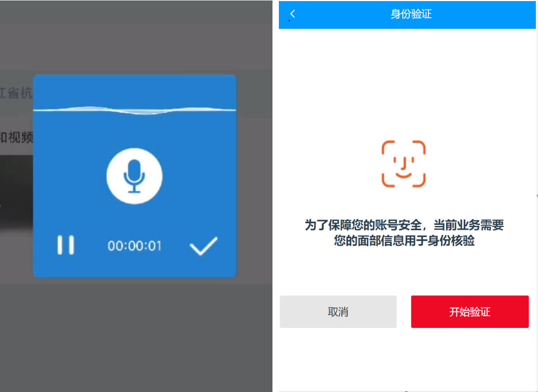Click the 您的面部信息用于身份核验 text line
This screenshot has height=392, width=538.
[404, 241]
